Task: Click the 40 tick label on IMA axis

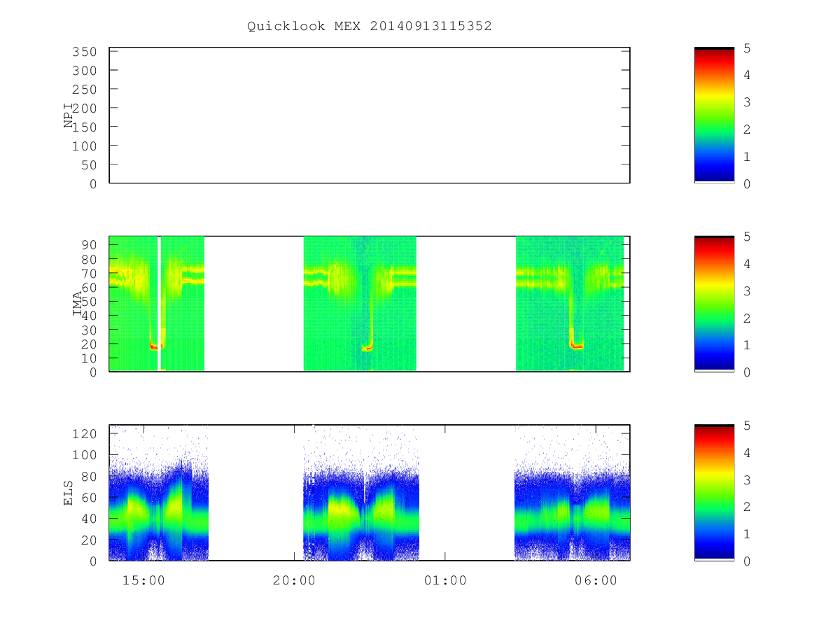Action: pos(89,316)
